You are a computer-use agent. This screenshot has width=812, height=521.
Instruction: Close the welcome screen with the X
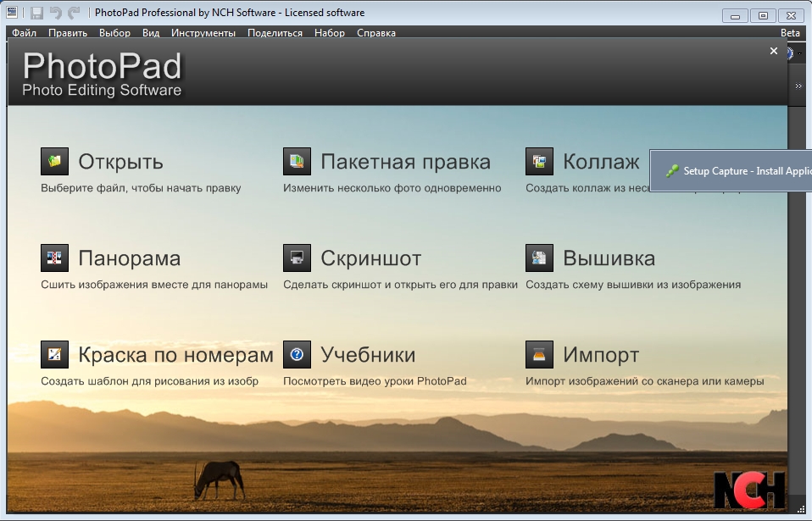[774, 51]
